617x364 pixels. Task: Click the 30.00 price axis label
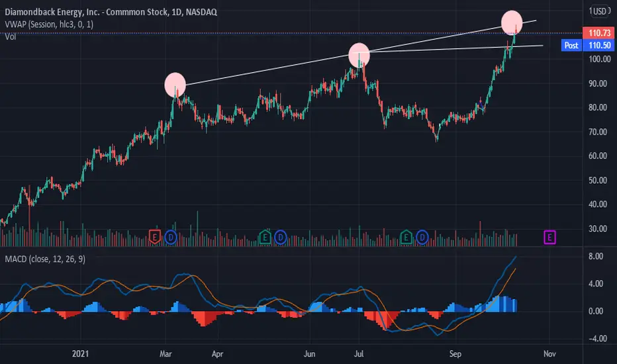[x=599, y=228]
